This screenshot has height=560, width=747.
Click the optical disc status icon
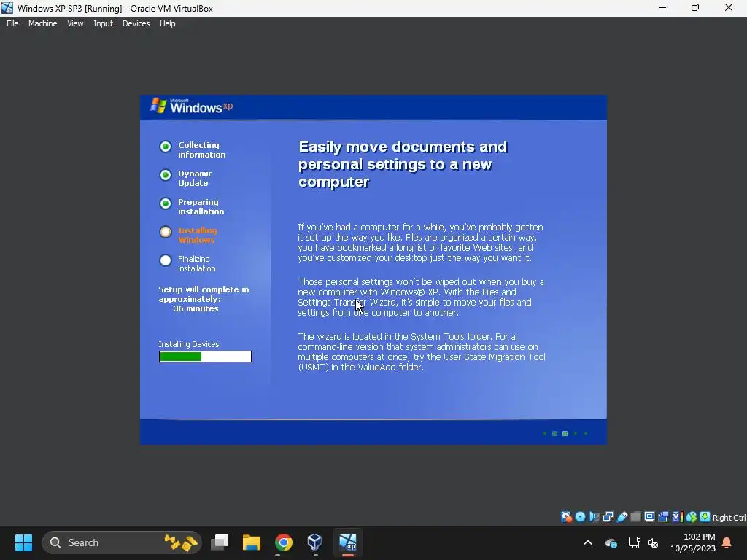[580, 517]
